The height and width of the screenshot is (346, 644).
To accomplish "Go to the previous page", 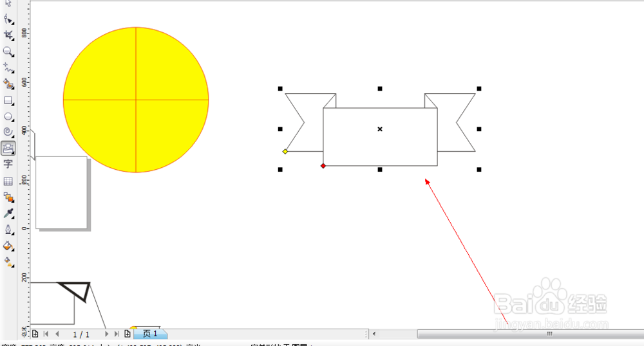I will coord(57,334).
